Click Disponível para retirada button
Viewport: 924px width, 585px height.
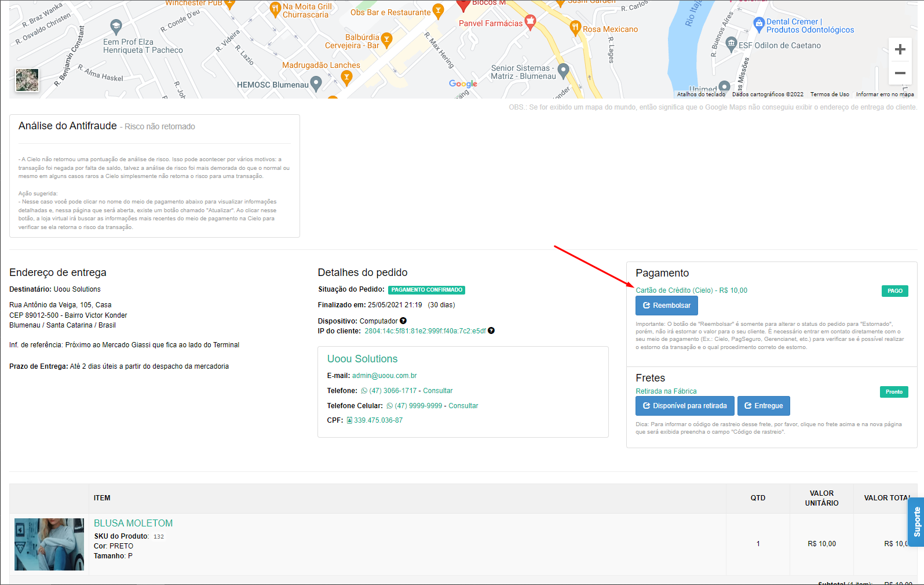click(685, 406)
